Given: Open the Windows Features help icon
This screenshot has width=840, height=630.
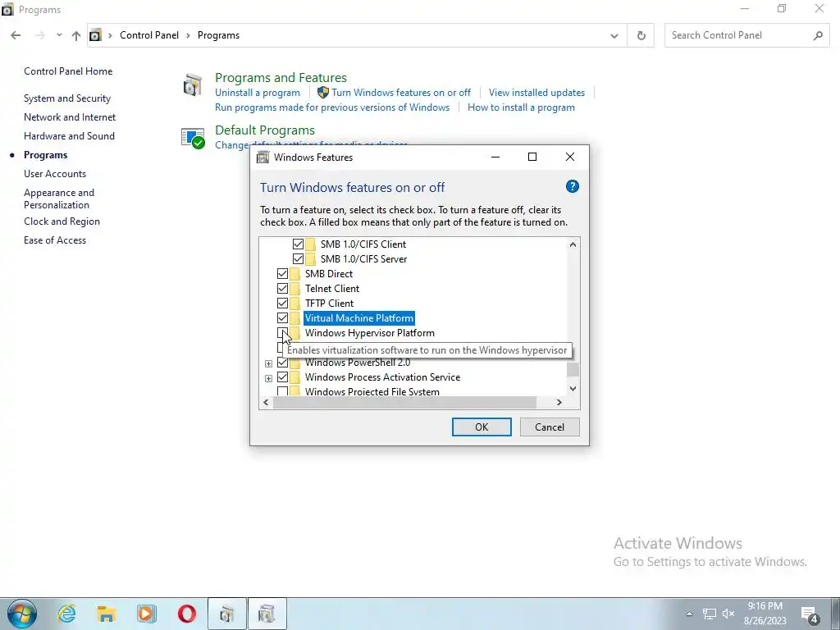Looking at the screenshot, I should [x=572, y=186].
